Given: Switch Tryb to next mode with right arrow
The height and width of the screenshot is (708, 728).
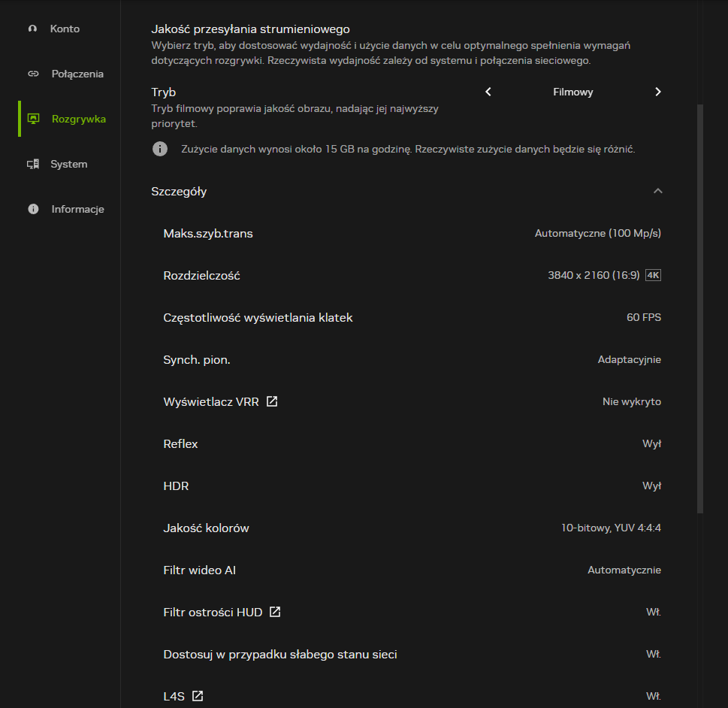Looking at the screenshot, I should (x=658, y=92).
